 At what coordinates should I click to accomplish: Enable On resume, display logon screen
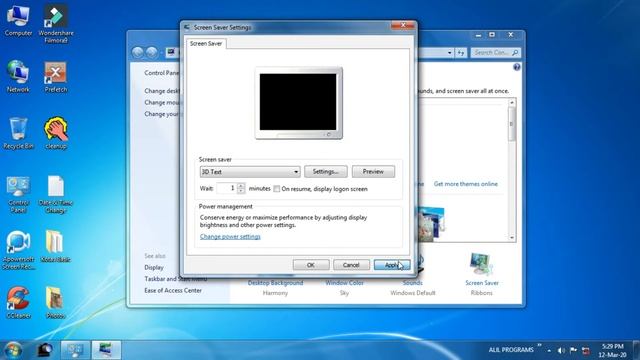tap(277, 189)
